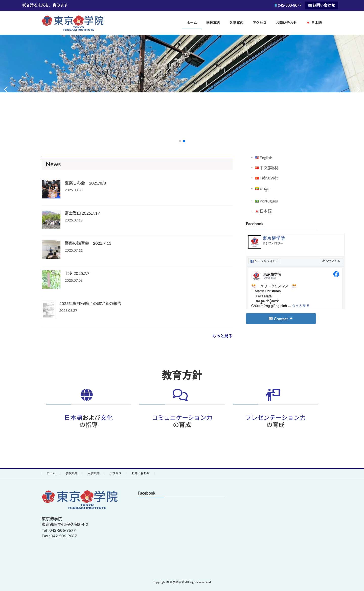Click the chat bubbles icon for コミュニケーション力
This screenshot has width=364, height=591.
click(x=180, y=395)
